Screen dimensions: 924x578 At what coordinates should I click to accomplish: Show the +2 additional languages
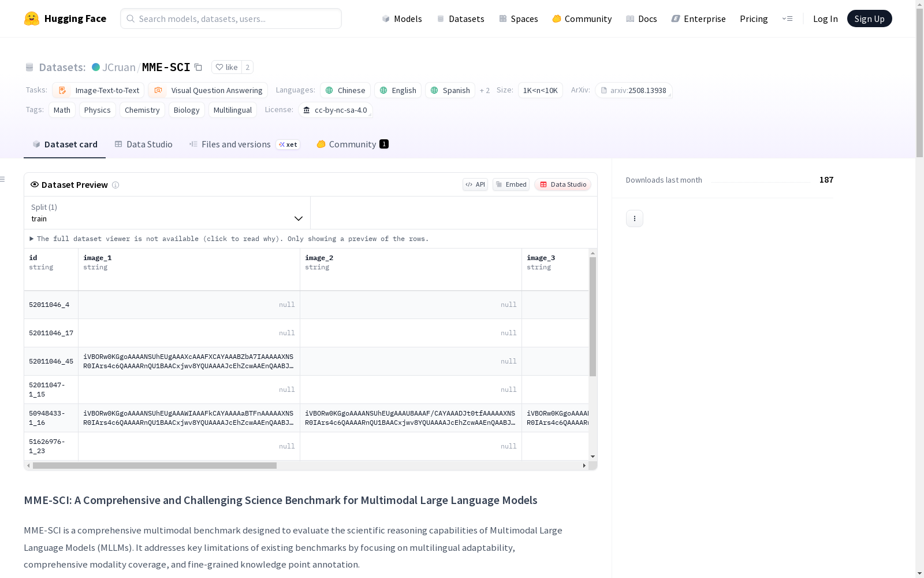point(485,90)
